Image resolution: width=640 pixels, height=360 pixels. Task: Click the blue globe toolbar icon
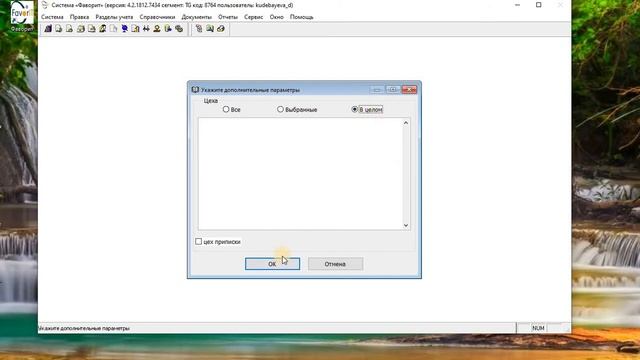pyautogui.click(x=124, y=29)
